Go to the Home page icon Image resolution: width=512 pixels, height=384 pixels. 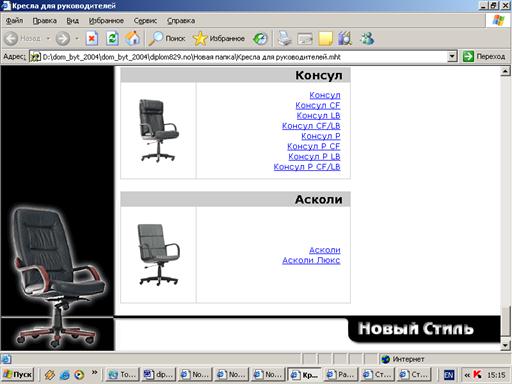[133, 39]
